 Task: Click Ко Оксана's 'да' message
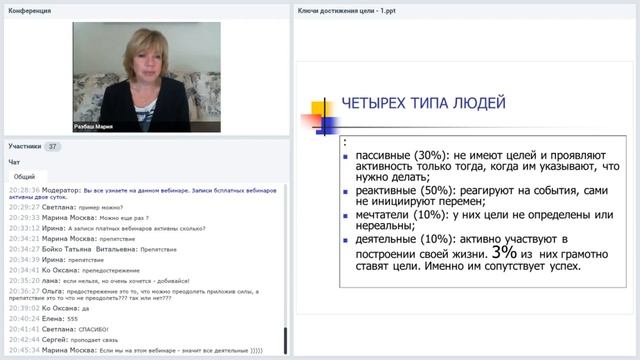[x=49, y=308]
